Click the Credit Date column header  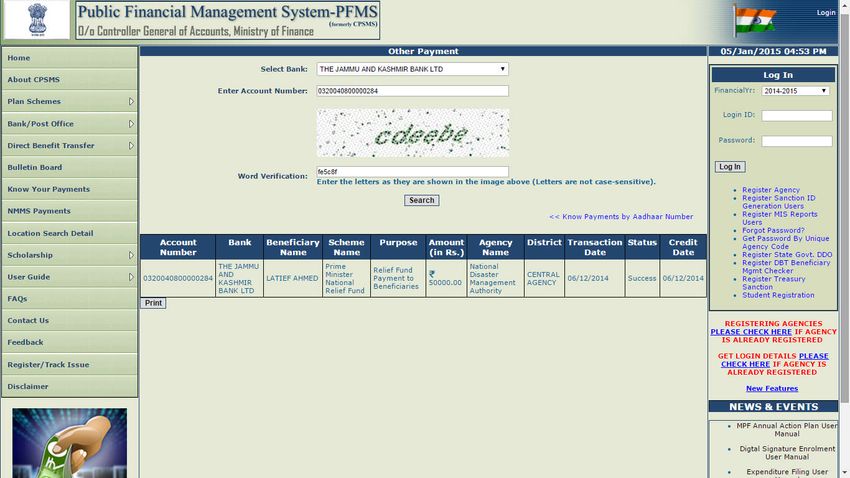coord(683,247)
